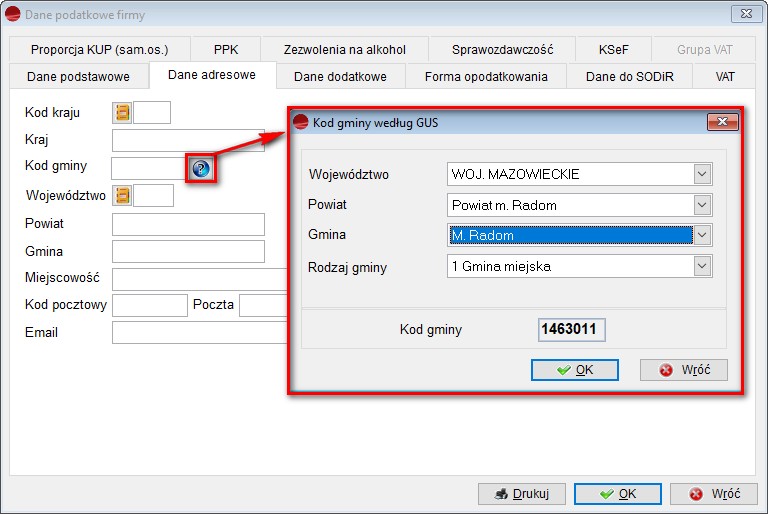Expand the Powiat dropdown arrow
This screenshot has height=514, width=768.
(x=702, y=205)
